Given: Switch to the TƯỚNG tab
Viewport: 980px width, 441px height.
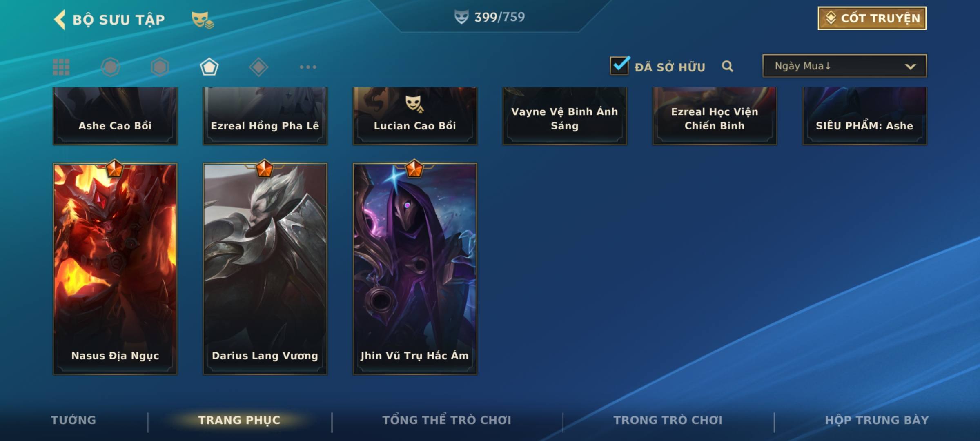Looking at the screenshot, I should click(73, 420).
